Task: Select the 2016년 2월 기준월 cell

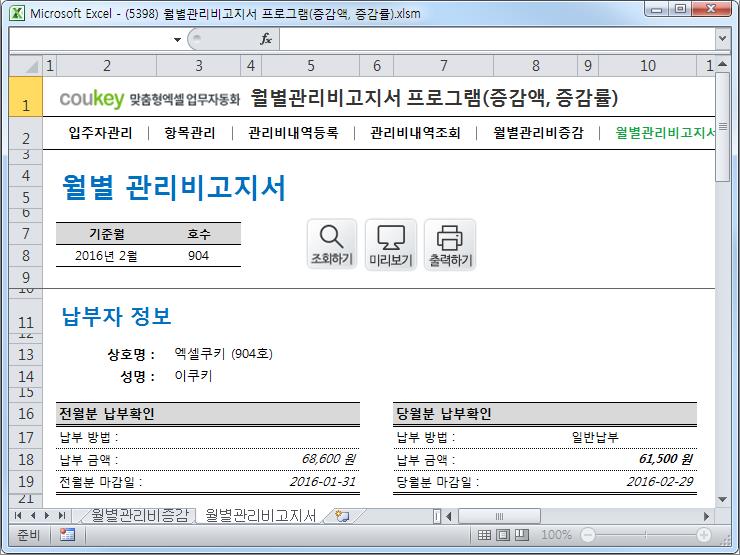Action: [106, 256]
